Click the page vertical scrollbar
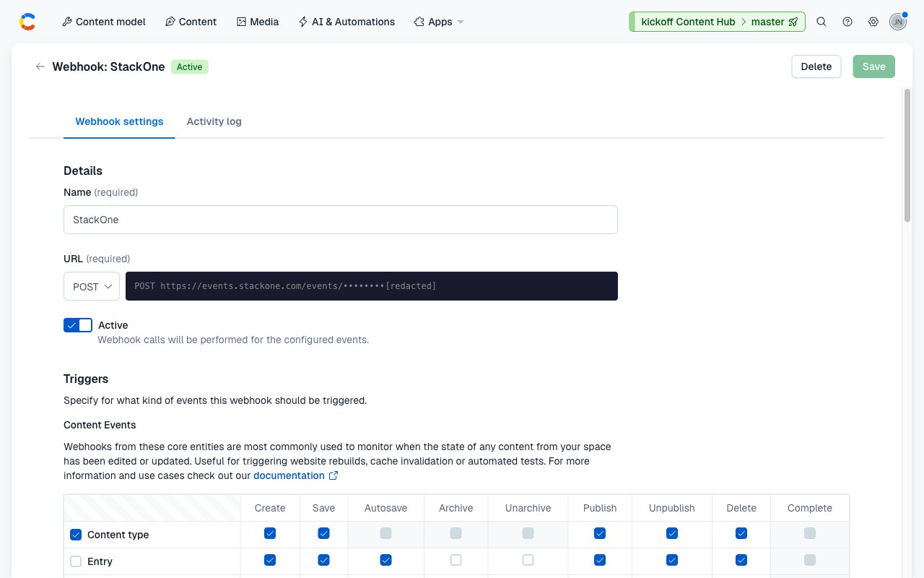This screenshot has height=578, width=924. [907, 155]
